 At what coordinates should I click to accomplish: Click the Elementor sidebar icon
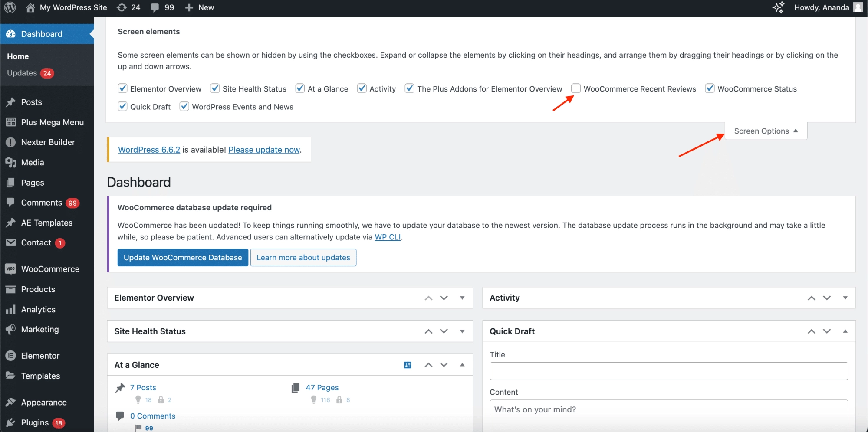11,356
